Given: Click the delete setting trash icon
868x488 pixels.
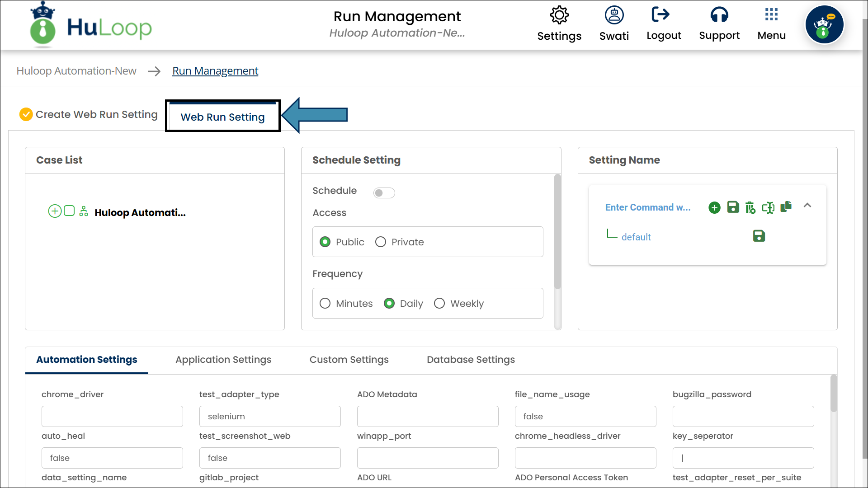Looking at the screenshot, I should (x=750, y=207).
